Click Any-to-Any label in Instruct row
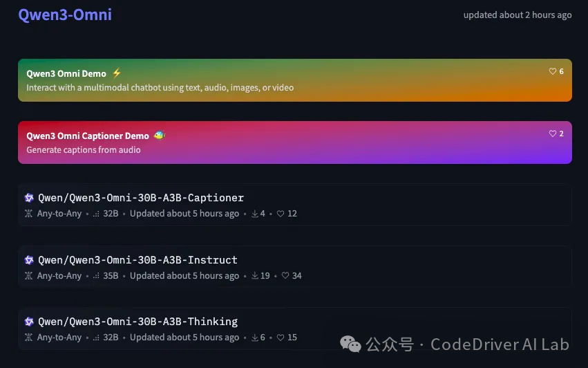The image size is (588, 368). tap(59, 275)
